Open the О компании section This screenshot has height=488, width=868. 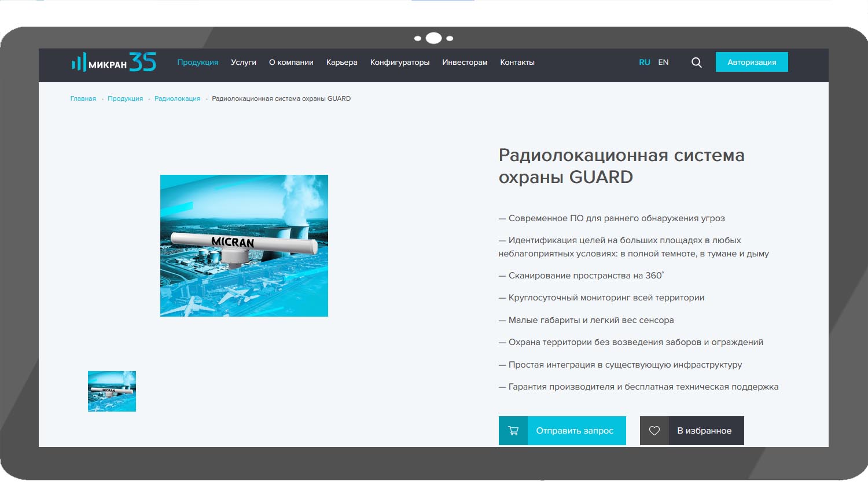(291, 63)
